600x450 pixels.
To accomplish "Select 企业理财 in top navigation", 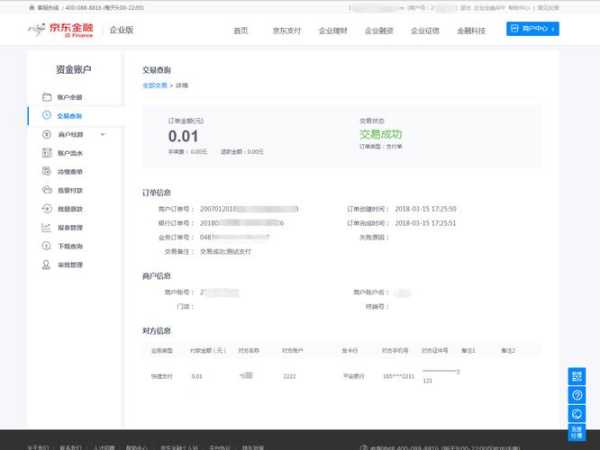I will [334, 30].
